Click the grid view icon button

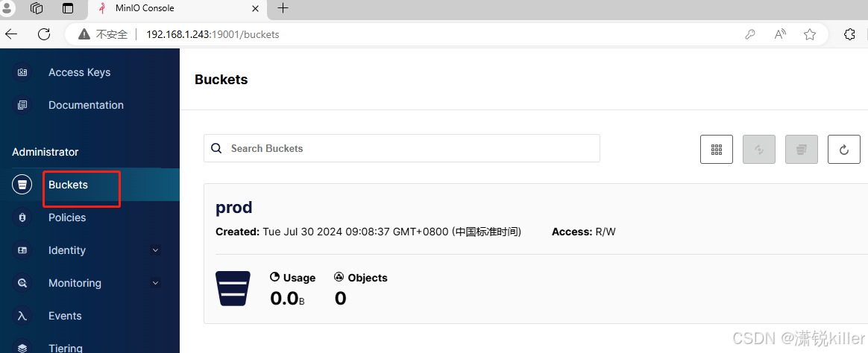717,149
